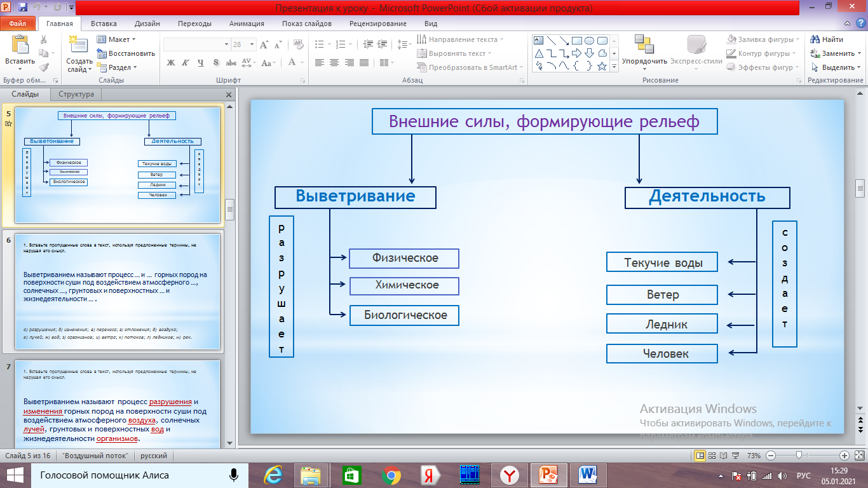This screenshot has width=868, height=488.
Task: Switch to the Структура pane tab
Action: click(x=76, y=94)
